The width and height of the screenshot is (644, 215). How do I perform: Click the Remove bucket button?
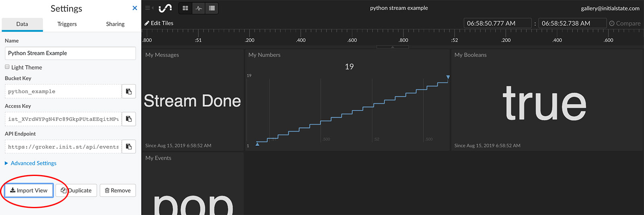pyautogui.click(x=118, y=190)
